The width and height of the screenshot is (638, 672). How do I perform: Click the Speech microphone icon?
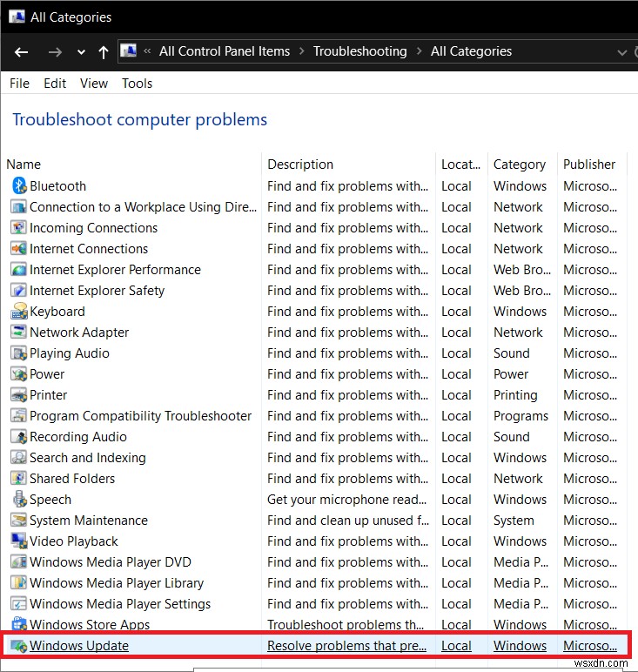[19, 500]
